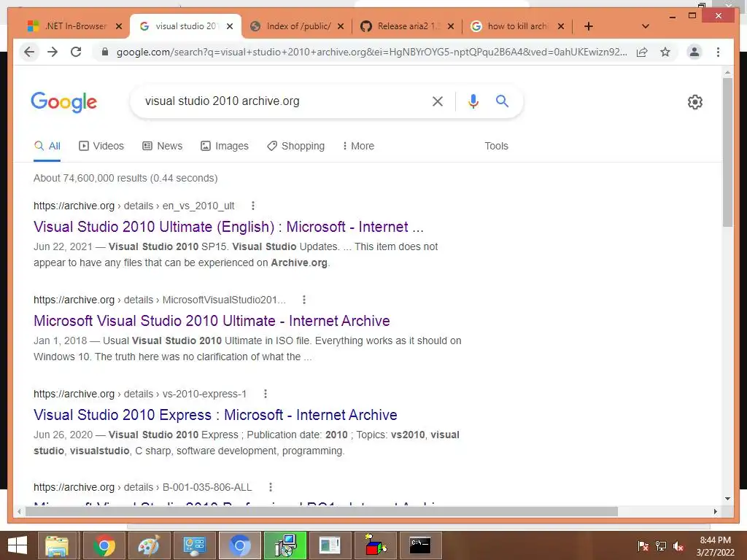Switch to Images results
The width and height of the screenshot is (747, 560).
click(225, 146)
